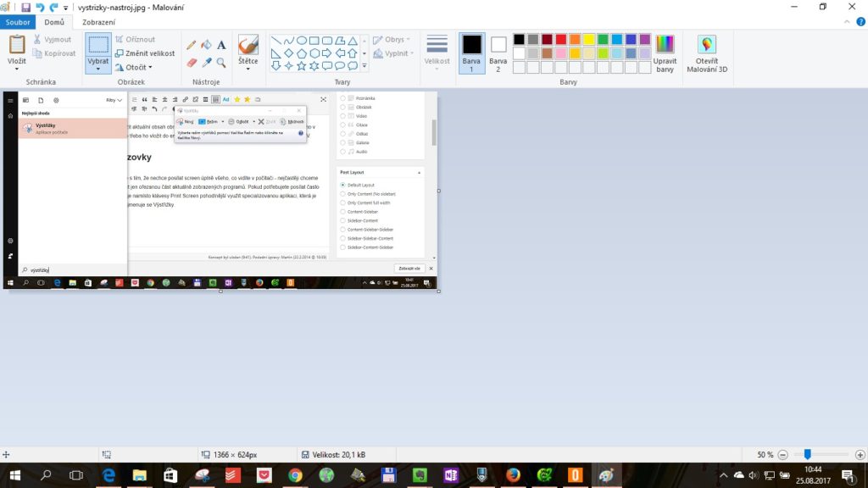Select the Pencil tool
Image resolution: width=868 pixels, height=488 pixels.
point(191,45)
